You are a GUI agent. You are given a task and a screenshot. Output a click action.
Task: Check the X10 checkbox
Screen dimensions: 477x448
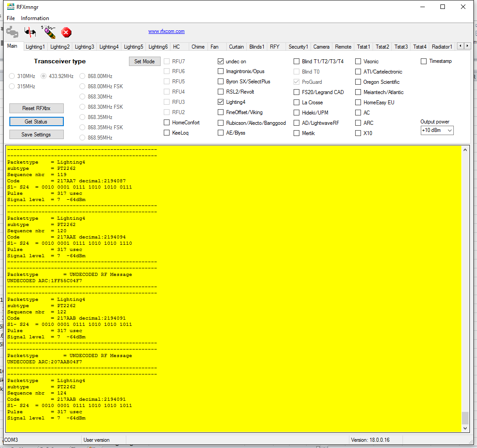point(358,133)
